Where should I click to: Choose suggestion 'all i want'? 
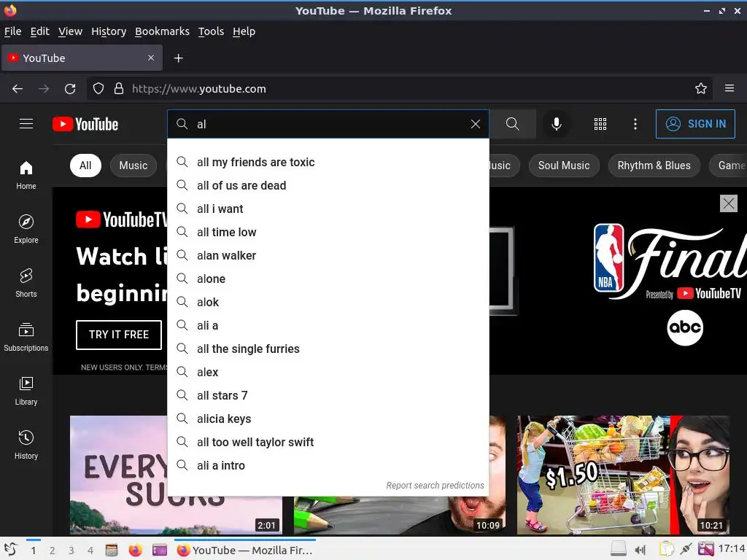point(328,209)
